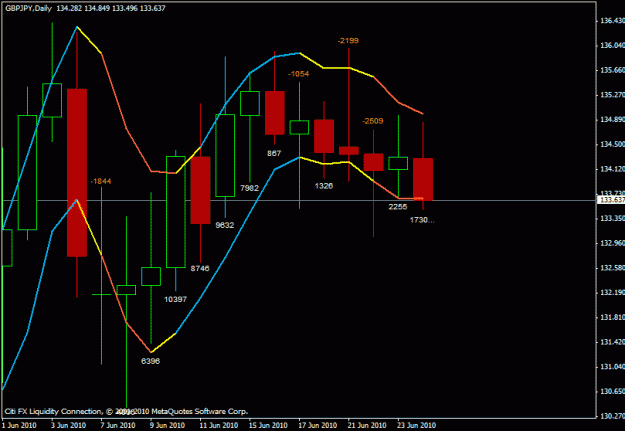625x431 pixels.
Task: Click the 15 Jun 2010 date on time axis
Action: pyautogui.click(x=268, y=425)
